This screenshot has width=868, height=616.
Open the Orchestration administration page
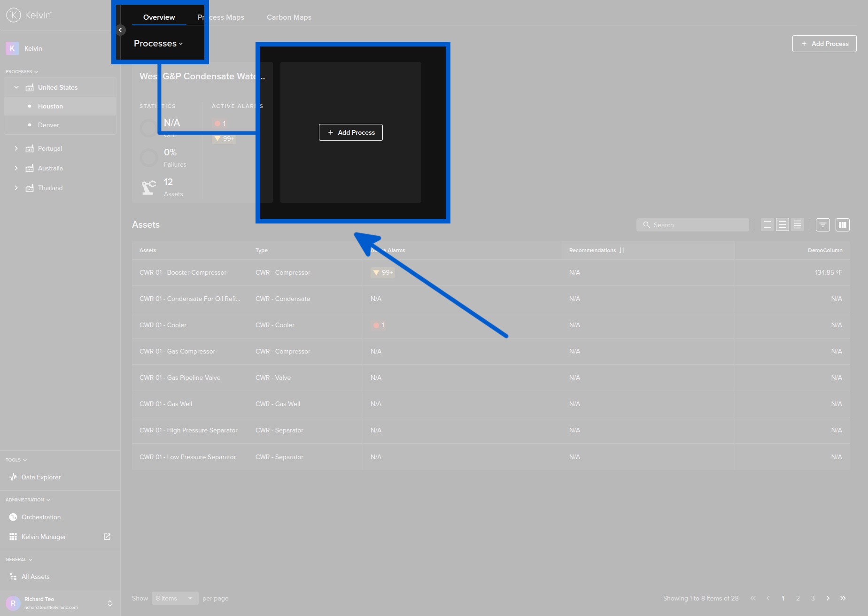coord(40,517)
